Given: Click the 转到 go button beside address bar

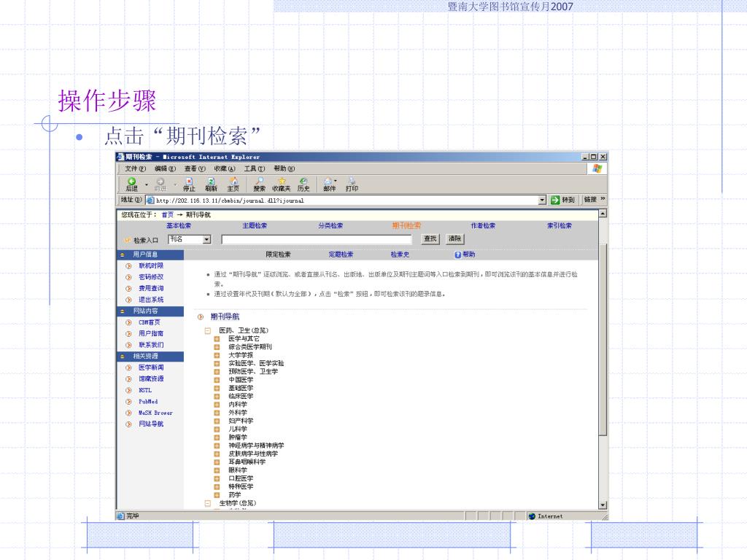Looking at the screenshot, I should coord(562,200).
